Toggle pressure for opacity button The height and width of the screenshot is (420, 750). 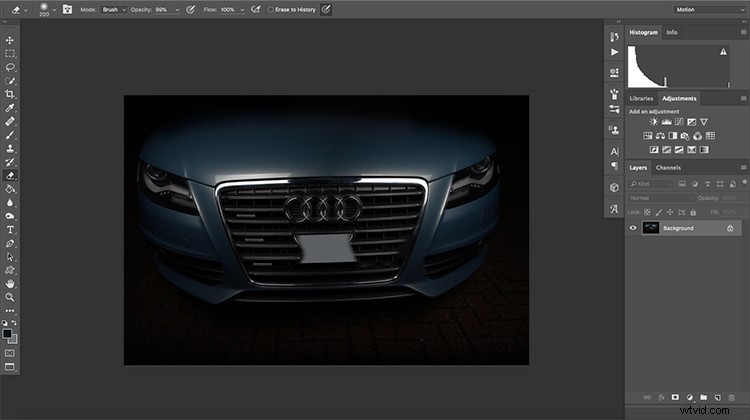[x=190, y=10]
